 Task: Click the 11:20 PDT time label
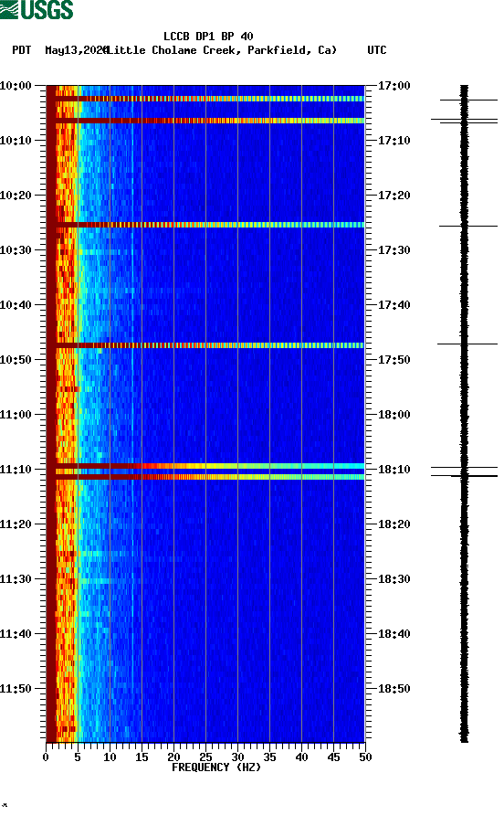coord(16,524)
